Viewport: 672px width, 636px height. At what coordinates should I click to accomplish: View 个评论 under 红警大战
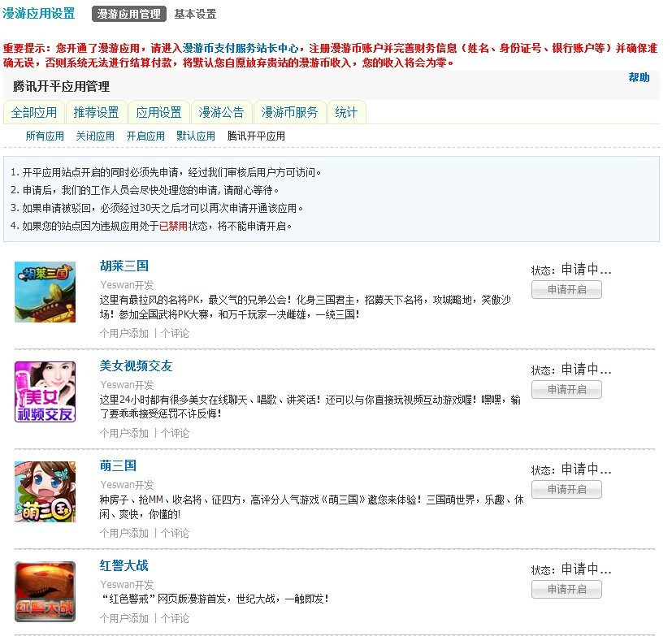(x=175, y=618)
